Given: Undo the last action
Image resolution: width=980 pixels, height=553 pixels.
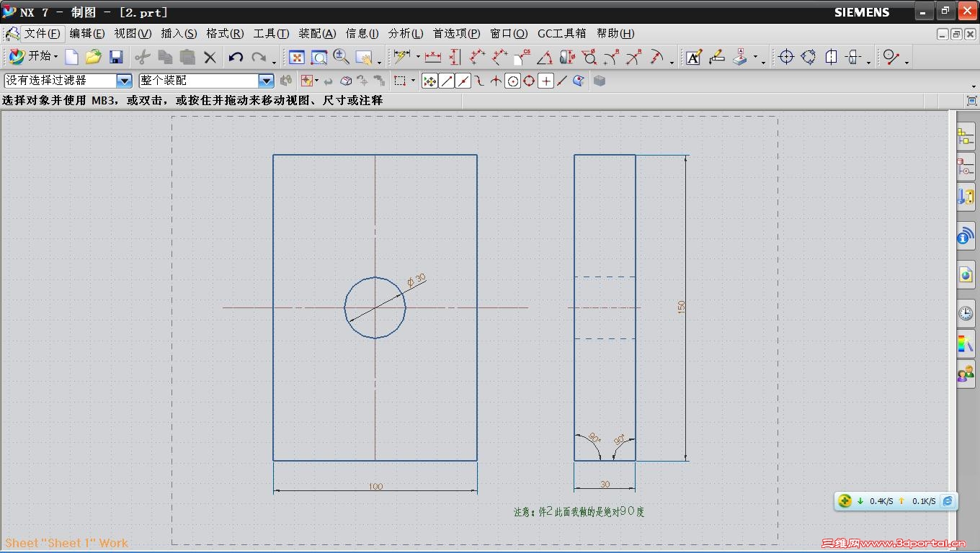Looking at the screenshot, I should pos(236,57).
